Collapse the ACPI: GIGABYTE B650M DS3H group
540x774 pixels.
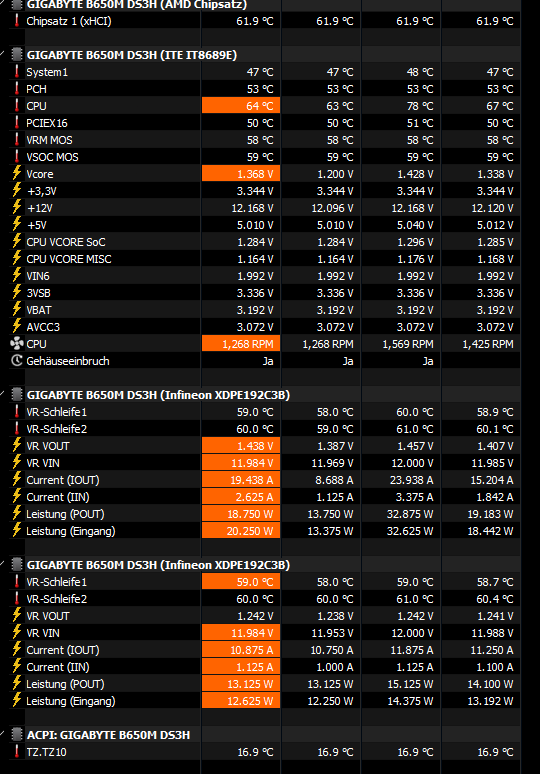(x=2, y=734)
